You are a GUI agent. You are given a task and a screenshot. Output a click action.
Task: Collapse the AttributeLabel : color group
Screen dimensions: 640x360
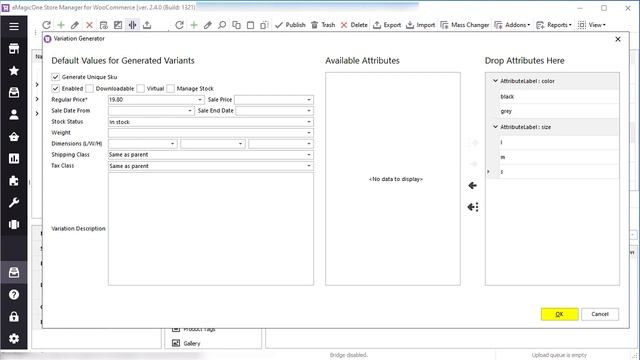click(495, 81)
